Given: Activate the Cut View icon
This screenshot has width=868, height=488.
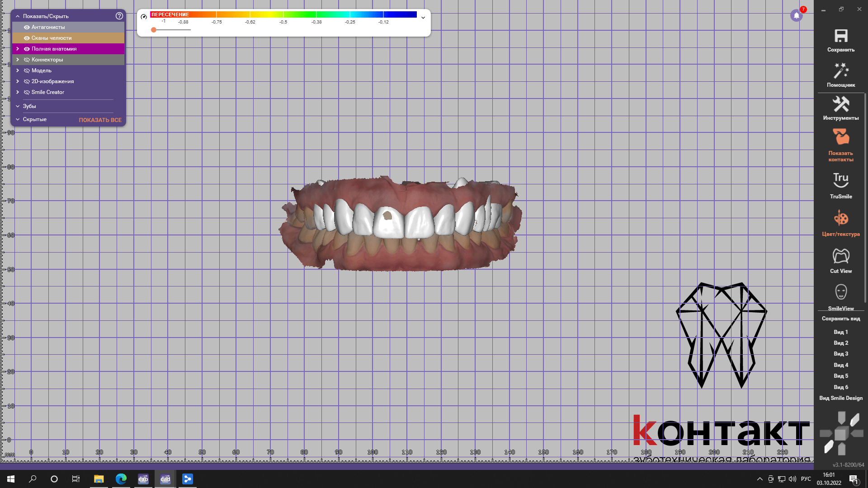Looking at the screenshot, I should (x=841, y=256).
